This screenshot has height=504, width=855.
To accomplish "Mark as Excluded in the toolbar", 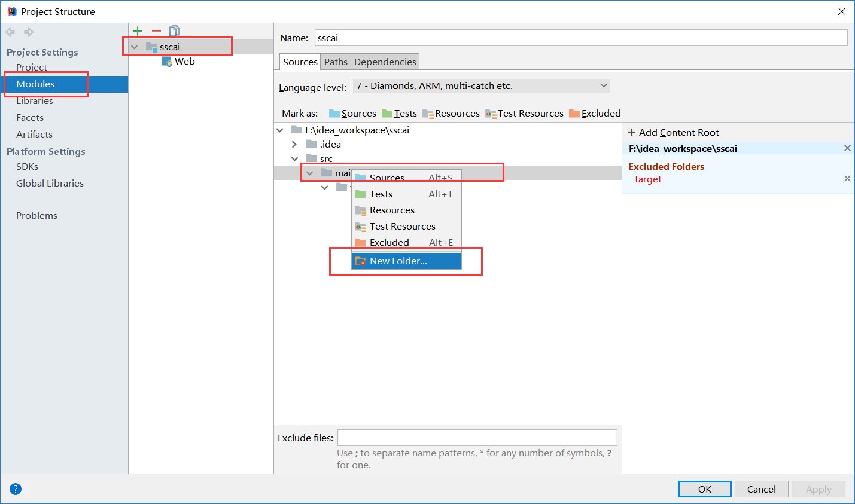I will tap(595, 114).
